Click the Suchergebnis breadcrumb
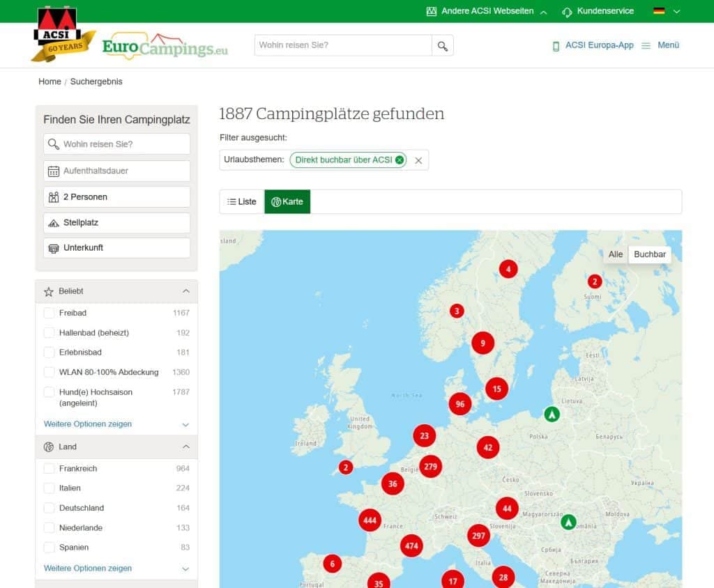 pos(96,82)
